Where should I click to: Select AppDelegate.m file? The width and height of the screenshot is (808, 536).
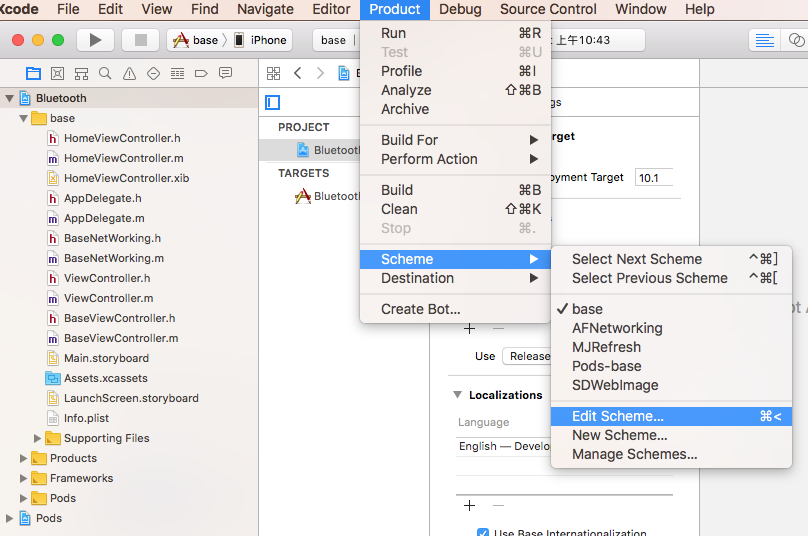(x=104, y=218)
